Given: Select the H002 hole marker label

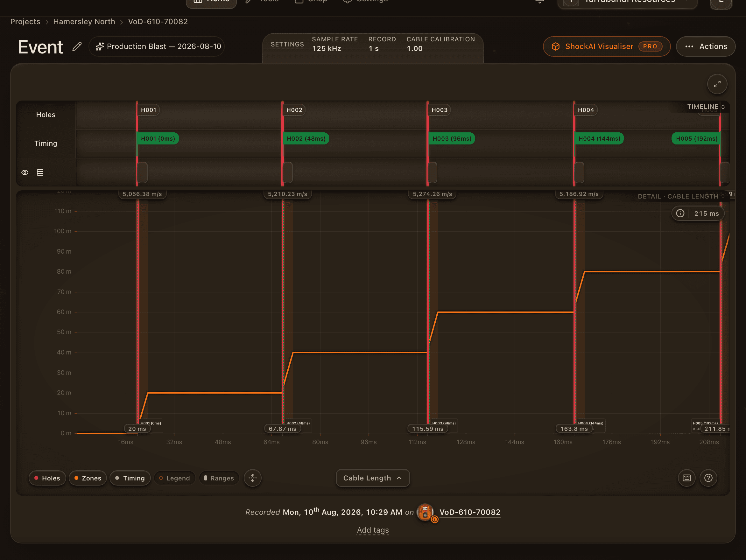Looking at the screenshot, I should tap(294, 110).
